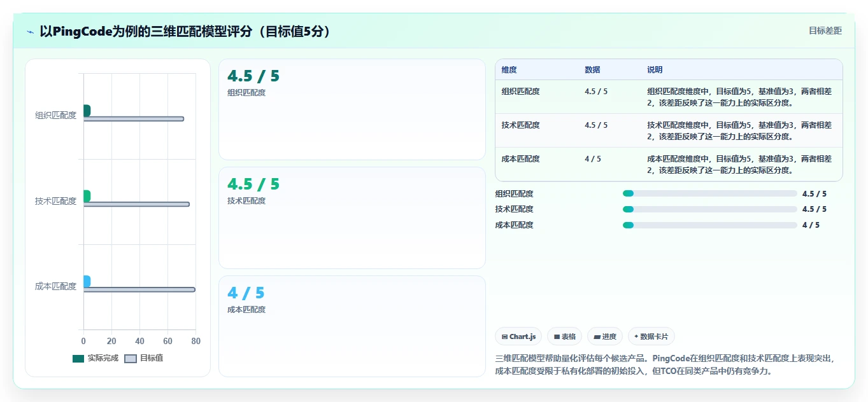
Task: Click the 数据卡片 chip sparkle icon
Action: pos(636,336)
